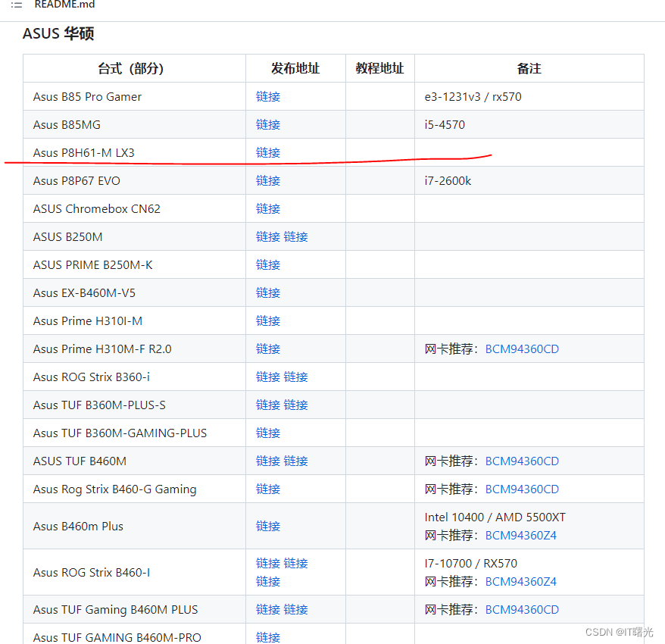The width and height of the screenshot is (665, 644).
Task: Open the second 链接 link for ASUS B250M
Action: [295, 236]
